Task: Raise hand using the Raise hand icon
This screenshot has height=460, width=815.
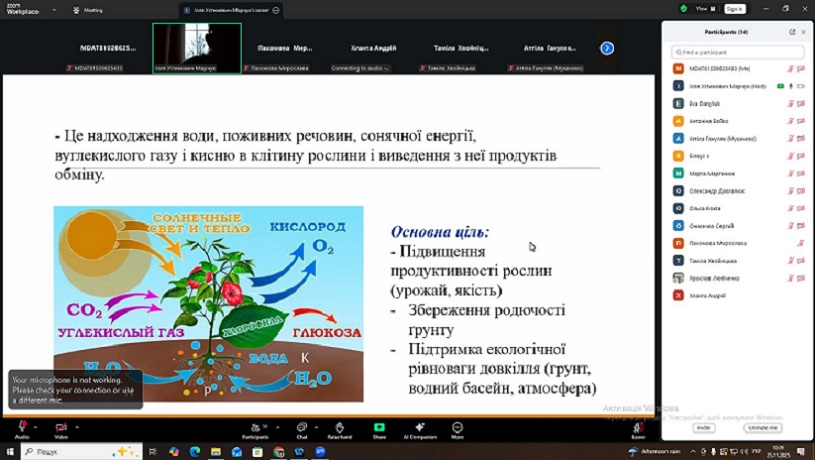Action: click(339, 430)
